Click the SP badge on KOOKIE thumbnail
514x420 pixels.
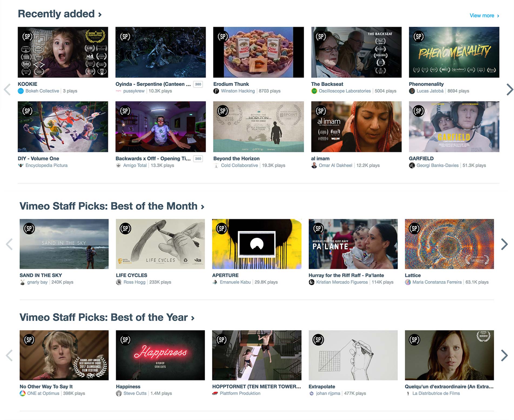click(27, 36)
